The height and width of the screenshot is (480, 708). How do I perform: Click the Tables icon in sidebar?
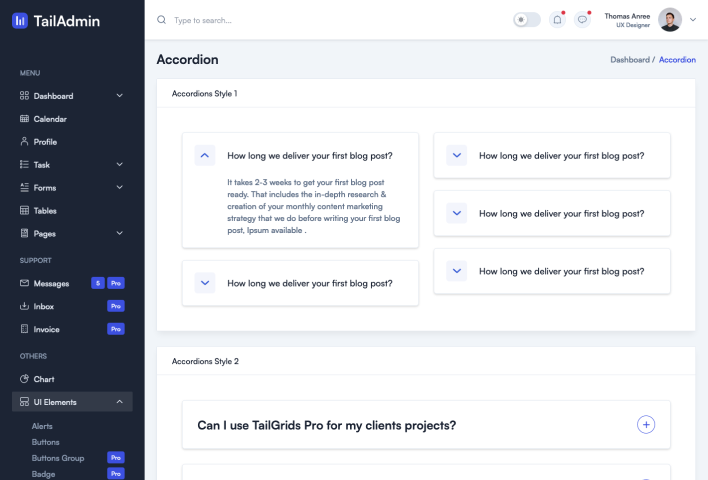pos(25,211)
